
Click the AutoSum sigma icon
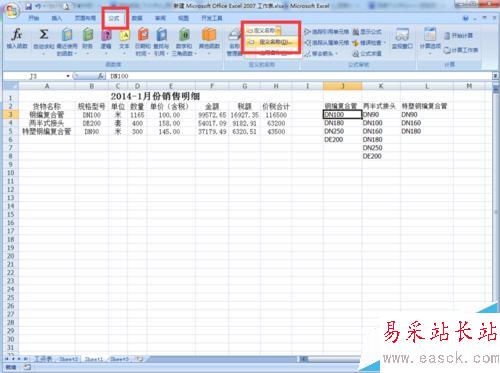click(x=43, y=34)
